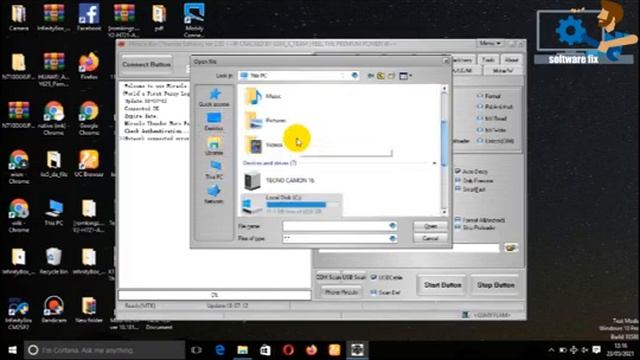Click the Start Button in Miracle window
Screen dimensions: 640x360
click(442, 285)
